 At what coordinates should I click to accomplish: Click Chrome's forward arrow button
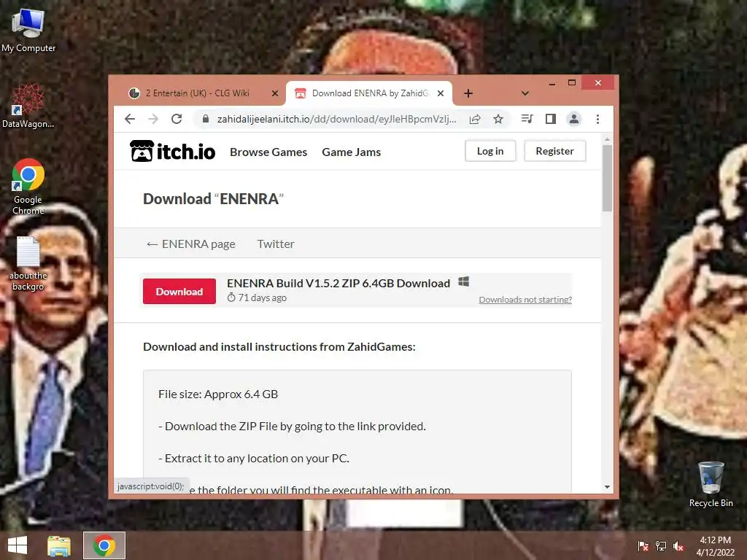153,119
